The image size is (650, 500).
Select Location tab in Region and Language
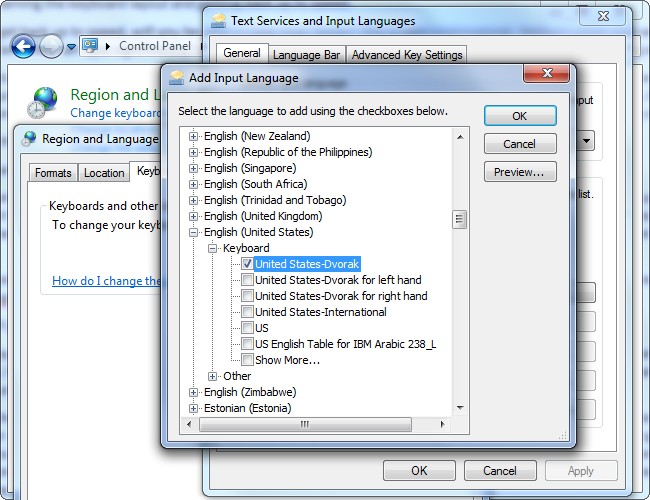104,172
